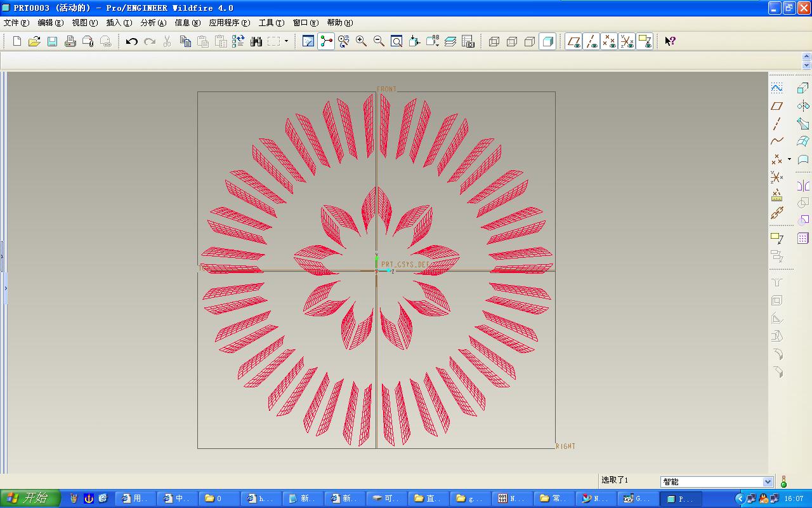Click the message area scroll up arrow
Screen dimensions: 812x508
click(807, 57)
